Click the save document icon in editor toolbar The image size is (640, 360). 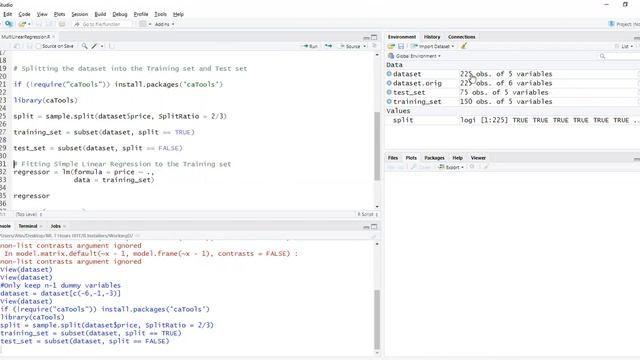click(x=29, y=46)
